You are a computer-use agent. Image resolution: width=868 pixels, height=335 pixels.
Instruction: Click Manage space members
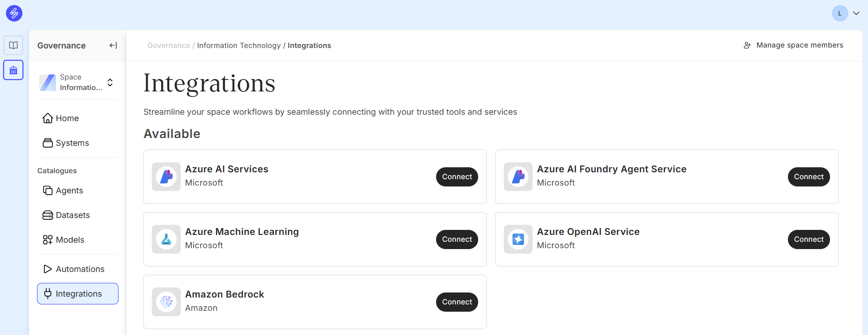794,45
